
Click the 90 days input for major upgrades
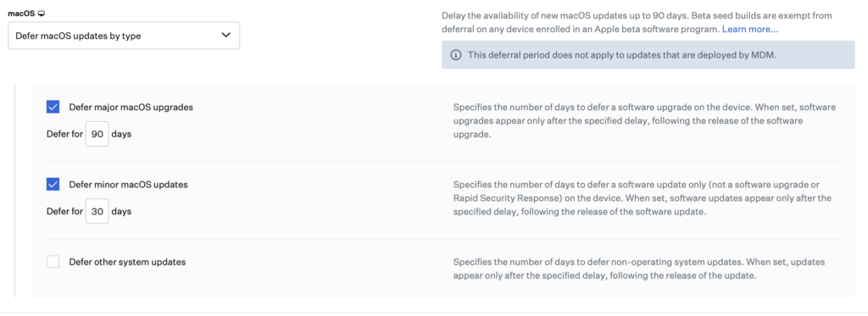pyautogui.click(x=97, y=134)
